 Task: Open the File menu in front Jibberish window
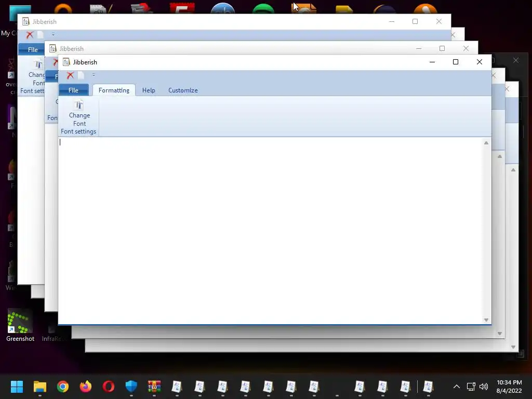click(73, 90)
